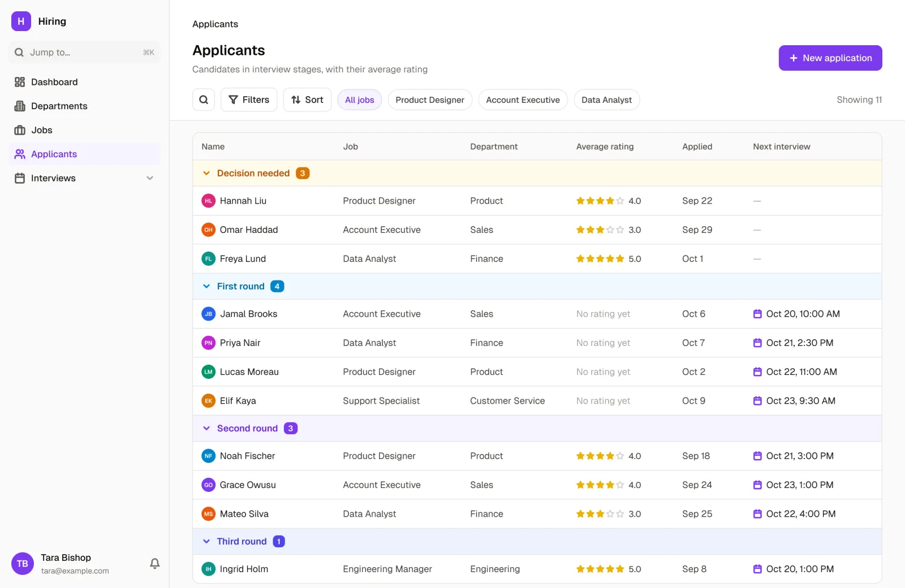This screenshot has width=905, height=588.
Task: Click Mateo Silva's MS avatar
Action: (209, 514)
